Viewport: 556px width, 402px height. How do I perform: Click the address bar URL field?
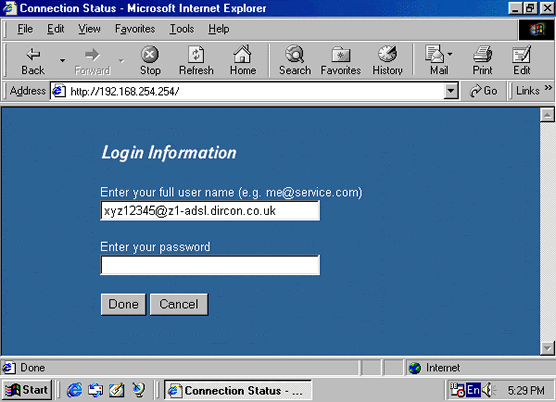coord(255,91)
